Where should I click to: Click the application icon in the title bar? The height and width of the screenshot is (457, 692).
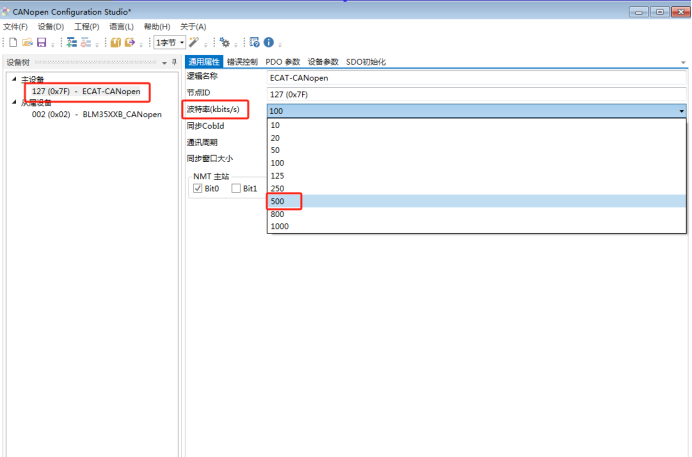[5, 11]
